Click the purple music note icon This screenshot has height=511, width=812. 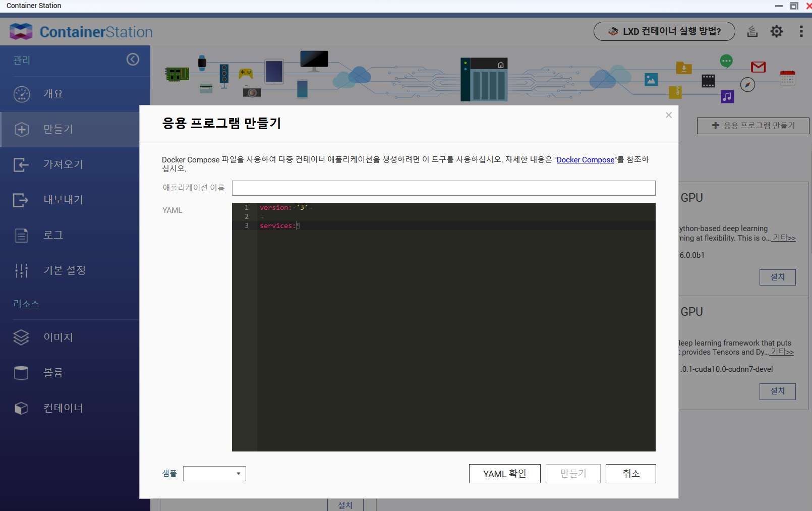tap(727, 96)
